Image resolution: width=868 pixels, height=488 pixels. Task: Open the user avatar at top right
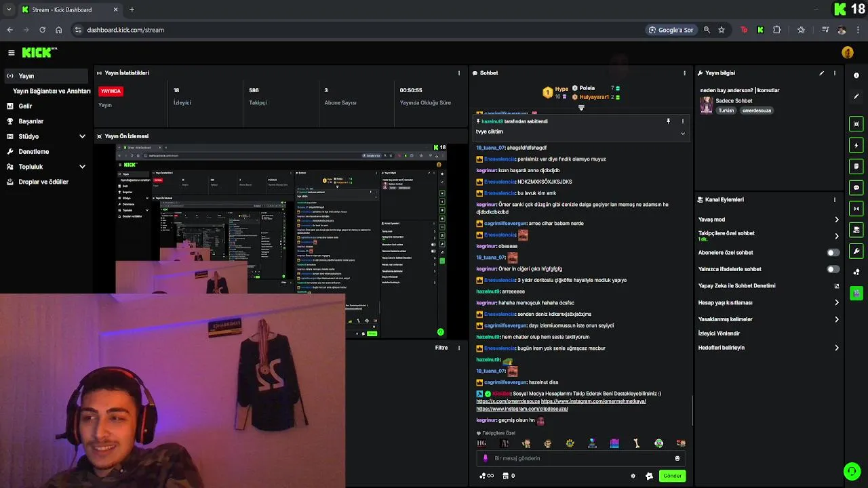point(848,52)
